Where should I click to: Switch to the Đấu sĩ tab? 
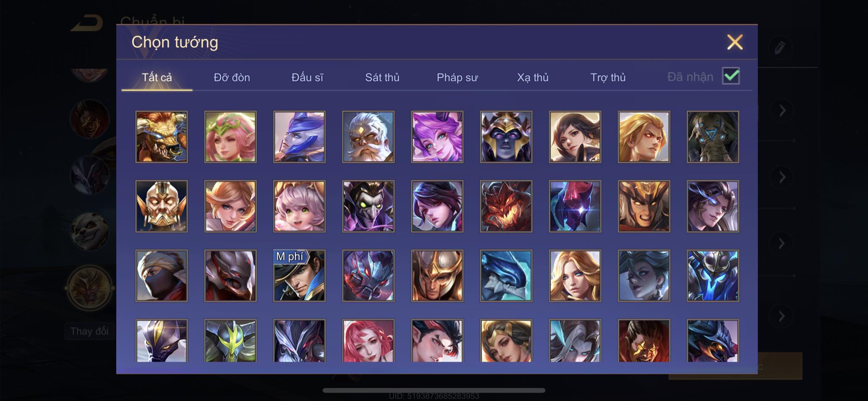click(x=307, y=77)
